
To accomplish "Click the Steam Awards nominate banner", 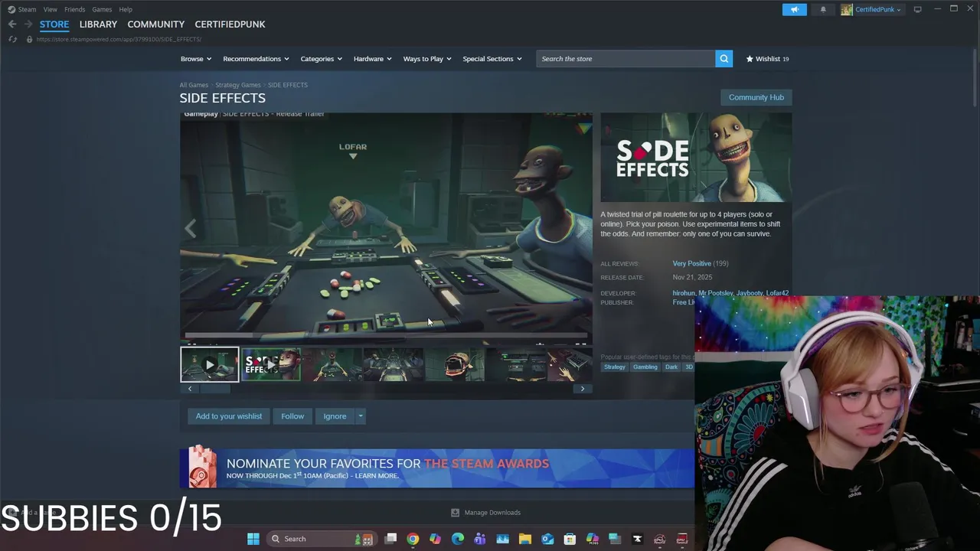I will tap(437, 468).
